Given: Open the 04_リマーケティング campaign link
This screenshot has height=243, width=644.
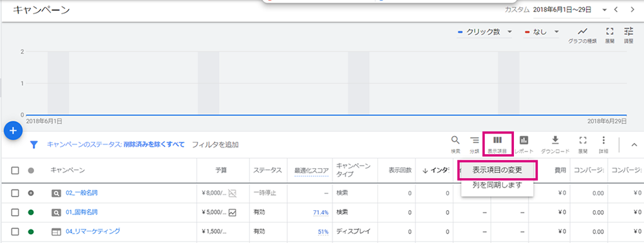Looking at the screenshot, I should coord(93,232).
